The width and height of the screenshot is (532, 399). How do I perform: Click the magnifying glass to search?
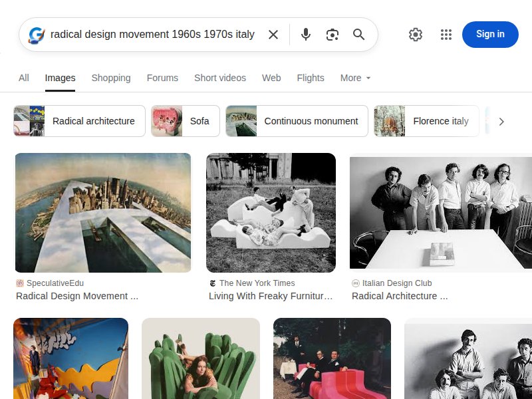tap(358, 34)
